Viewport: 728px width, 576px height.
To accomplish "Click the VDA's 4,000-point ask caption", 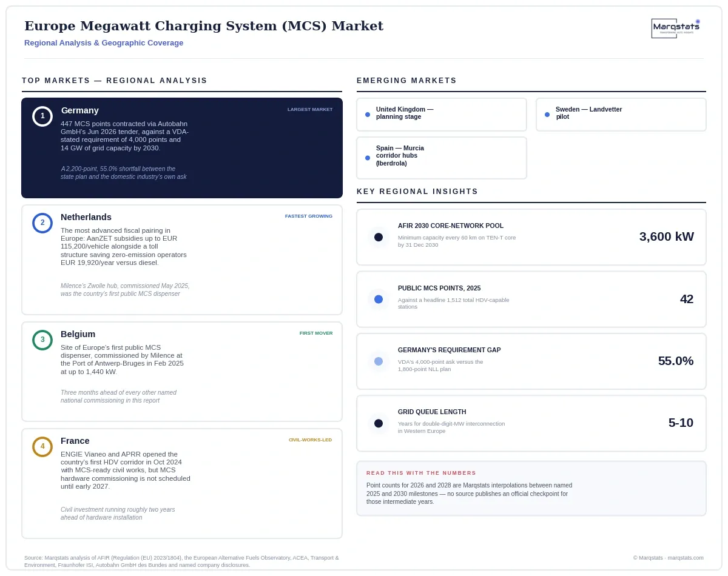I will pos(441,366).
